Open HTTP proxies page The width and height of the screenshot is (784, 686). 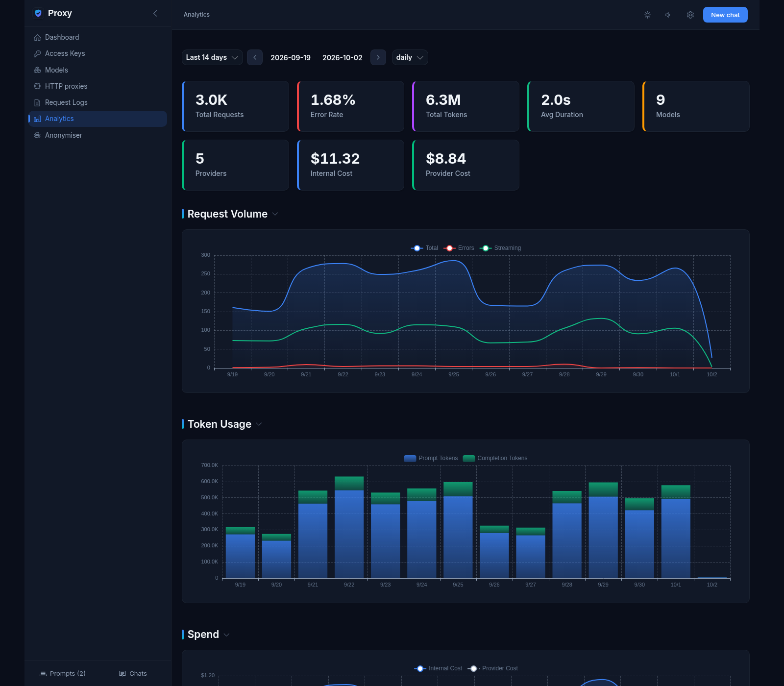click(98, 86)
